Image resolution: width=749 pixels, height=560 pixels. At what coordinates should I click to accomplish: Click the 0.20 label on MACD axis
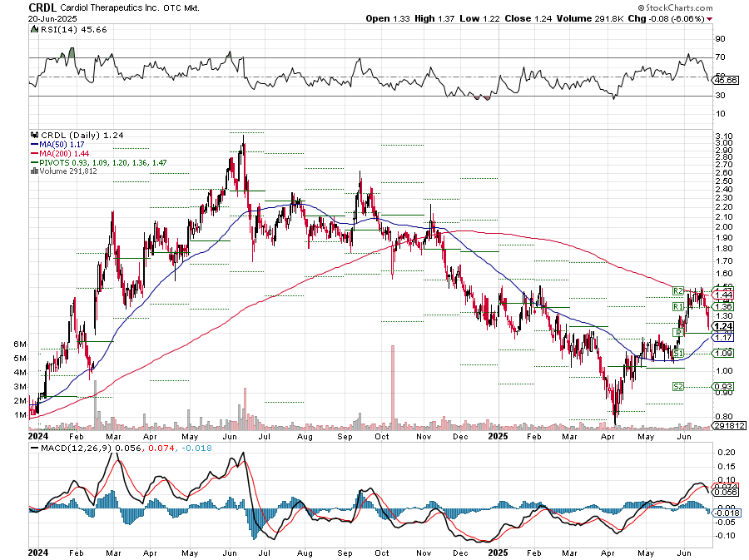[x=726, y=453]
